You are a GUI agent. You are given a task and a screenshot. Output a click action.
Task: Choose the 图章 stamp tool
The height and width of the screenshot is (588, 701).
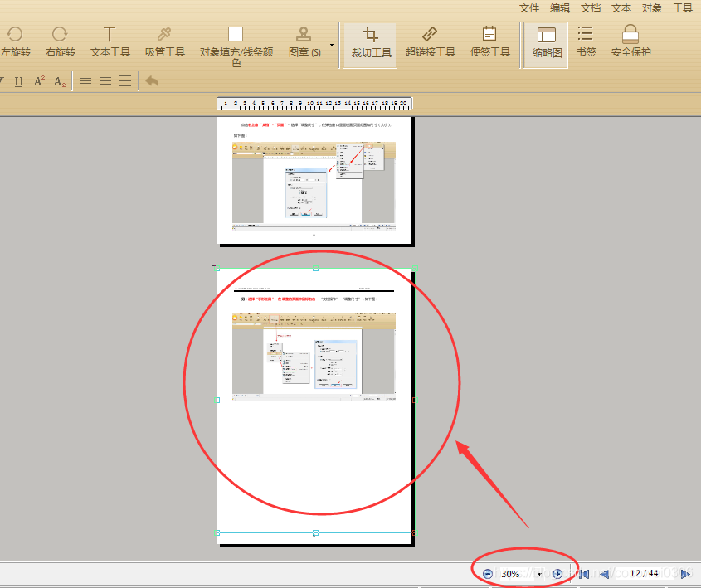point(304,42)
